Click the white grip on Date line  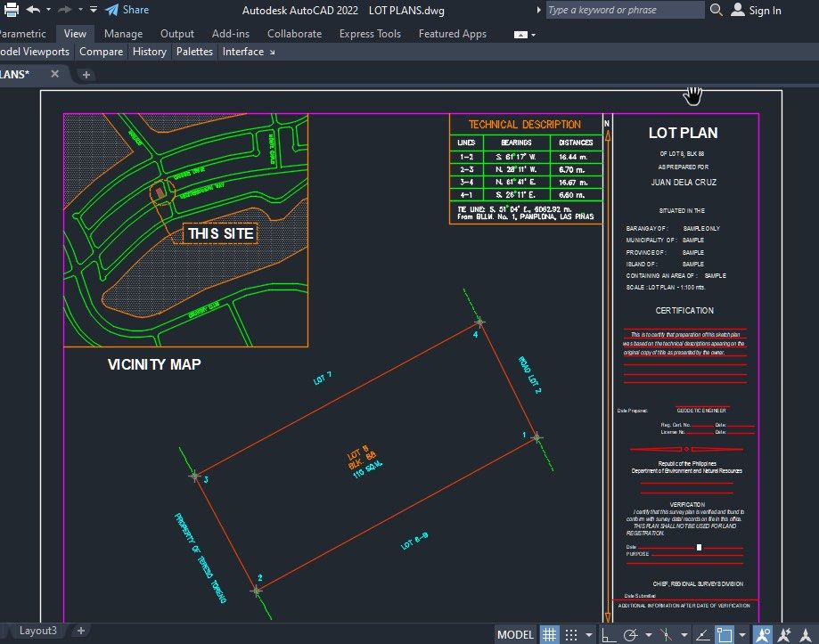[699, 548]
